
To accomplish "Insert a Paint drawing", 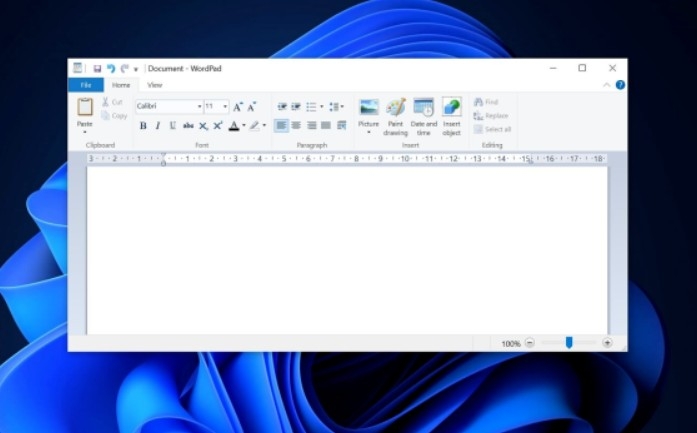I will (395, 117).
